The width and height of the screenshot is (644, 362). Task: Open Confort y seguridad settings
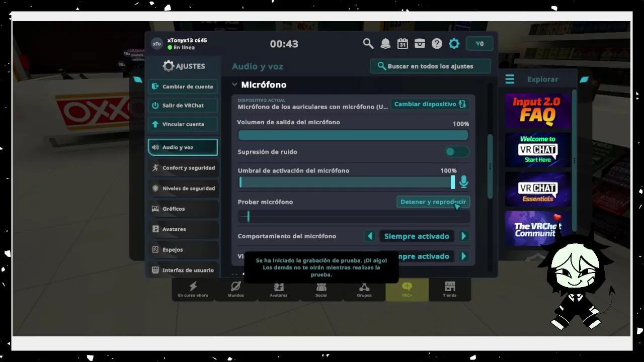tap(183, 168)
